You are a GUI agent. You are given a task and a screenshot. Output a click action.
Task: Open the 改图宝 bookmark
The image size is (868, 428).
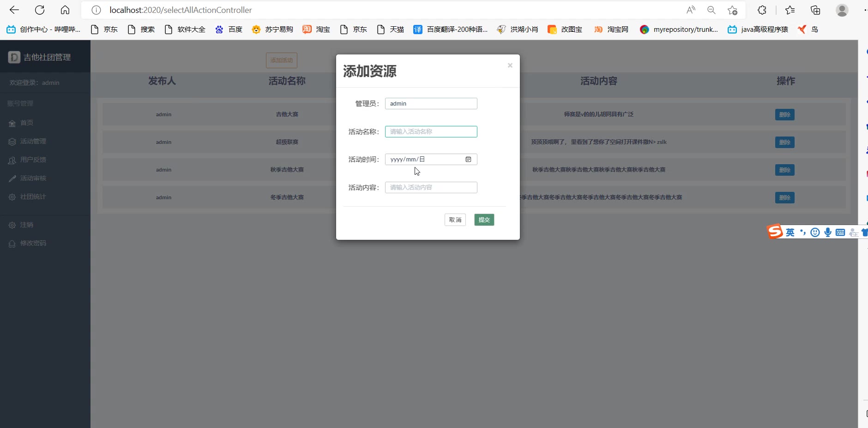[565, 30]
